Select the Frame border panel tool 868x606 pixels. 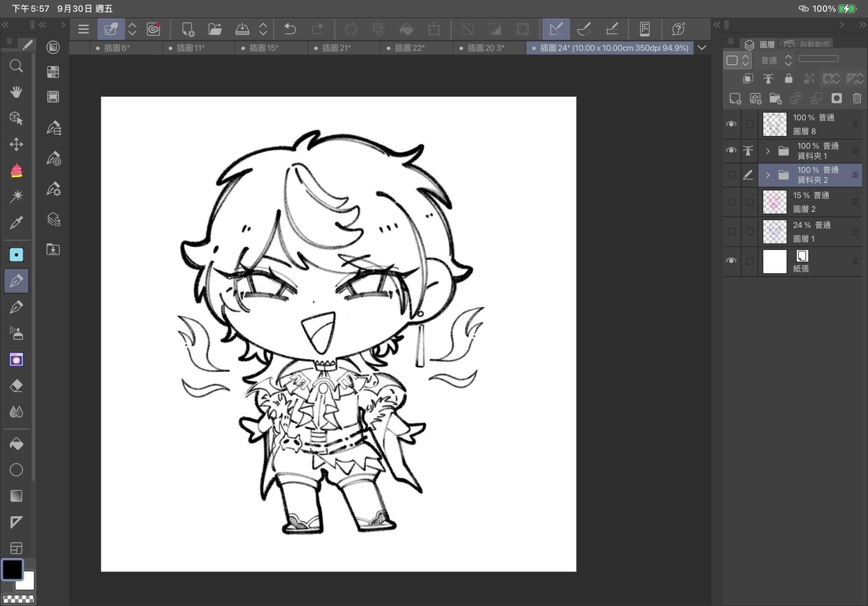click(16, 548)
